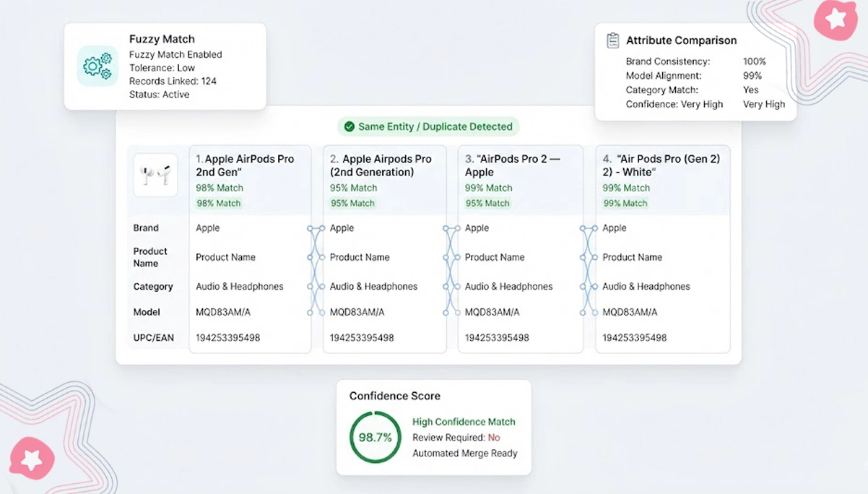The height and width of the screenshot is (494, 868).
Task: Select the 100% brand consistency value
Action: tap(755, 61)
